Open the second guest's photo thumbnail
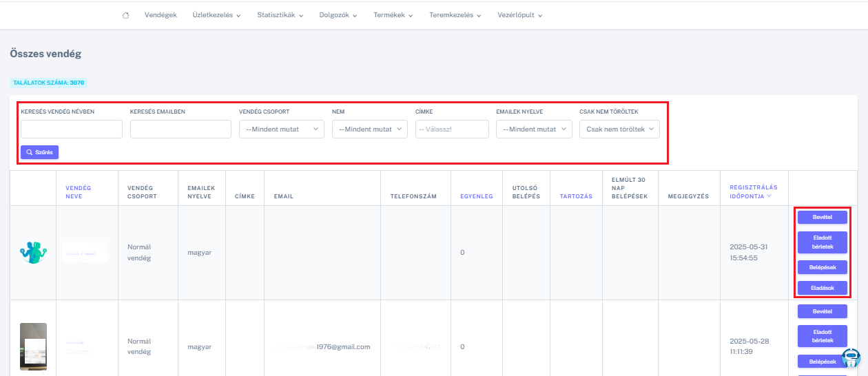 point(33,346)
